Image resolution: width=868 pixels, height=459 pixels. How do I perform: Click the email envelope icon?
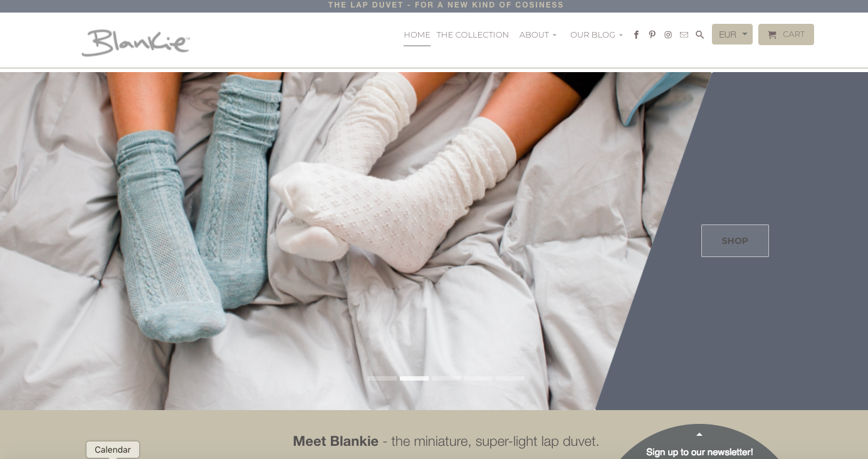[x=684, y=35]
